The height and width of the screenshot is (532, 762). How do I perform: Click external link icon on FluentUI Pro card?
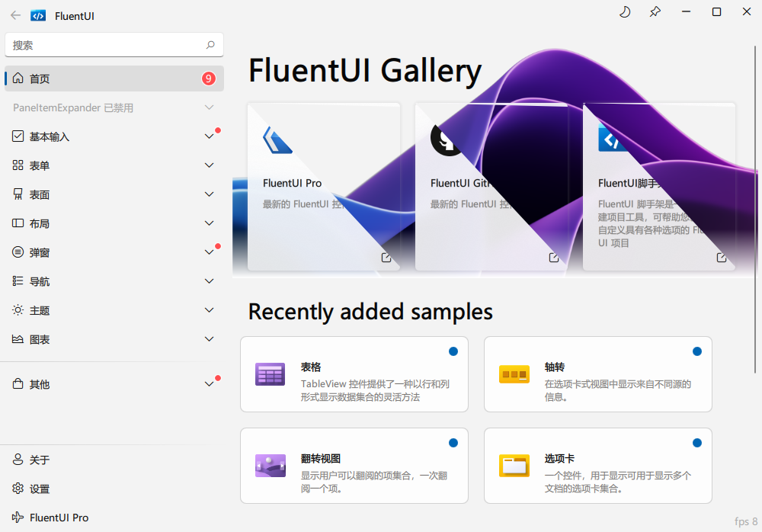pyautogui.click(x=386, y=258)
